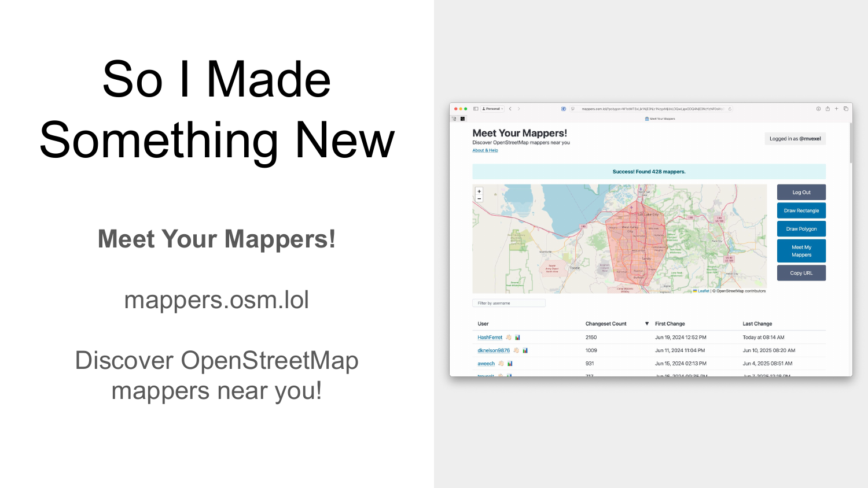
Task: Click the Filter by username field
Action: pyautogui.click(x=509, y=303)
